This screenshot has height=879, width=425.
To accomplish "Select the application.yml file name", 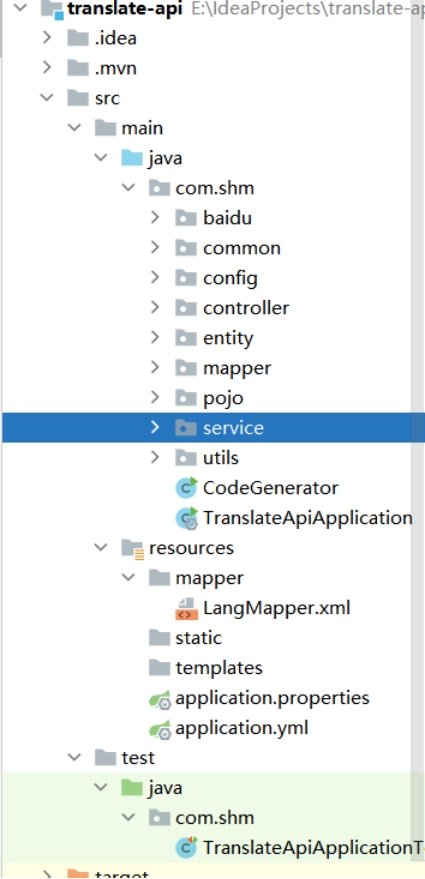I will (x=242, y=728).
